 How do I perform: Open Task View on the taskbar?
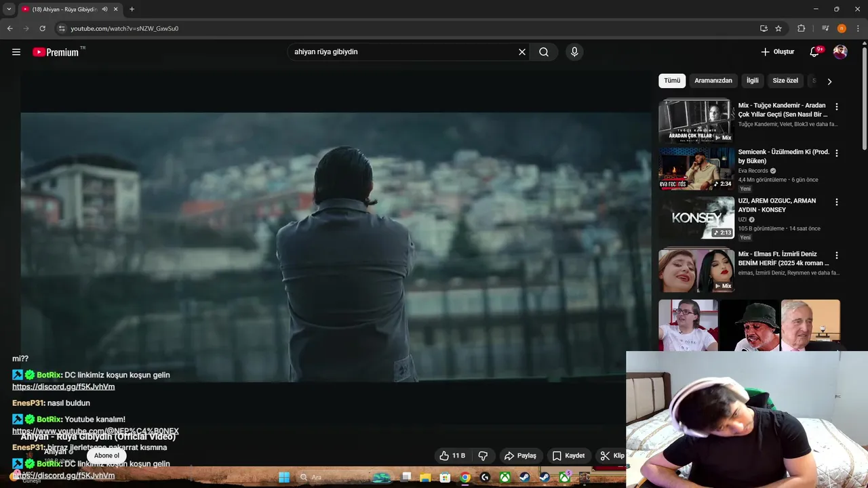coord(406,477)
